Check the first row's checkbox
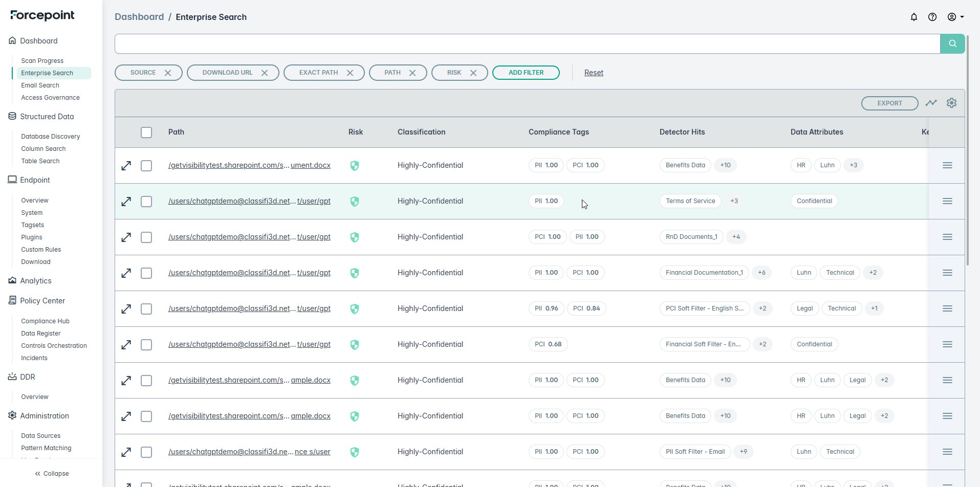980x487 pixels. tap(146, 166)
